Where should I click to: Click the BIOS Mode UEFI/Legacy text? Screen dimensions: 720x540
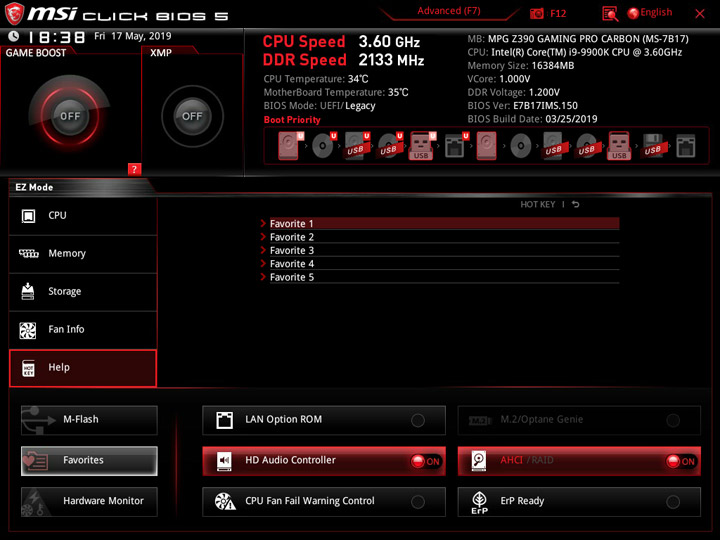click(320, 106)
